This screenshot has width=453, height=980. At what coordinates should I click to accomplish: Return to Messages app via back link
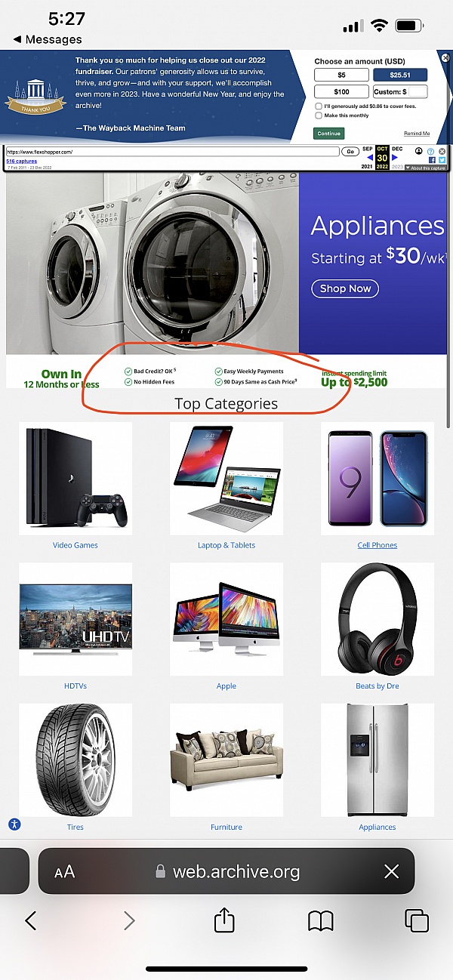coord(48,39)
